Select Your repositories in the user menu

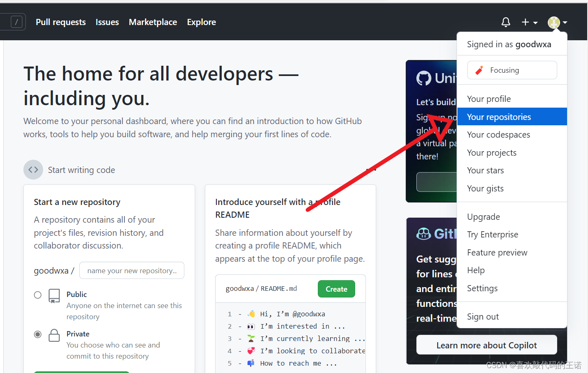(512, 117)
